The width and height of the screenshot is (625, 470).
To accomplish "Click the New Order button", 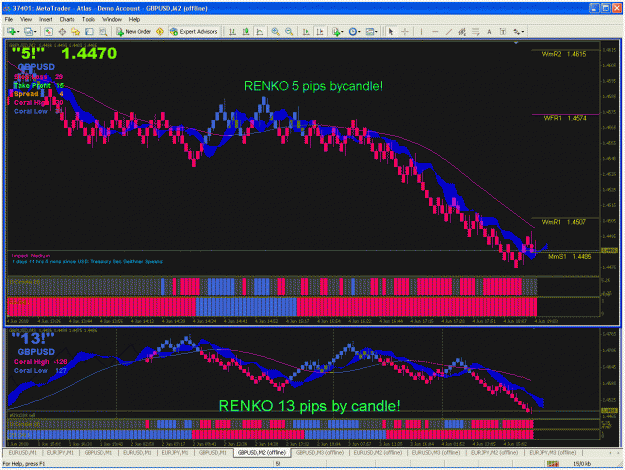I will pyautogui.click(x=134, y=31).
